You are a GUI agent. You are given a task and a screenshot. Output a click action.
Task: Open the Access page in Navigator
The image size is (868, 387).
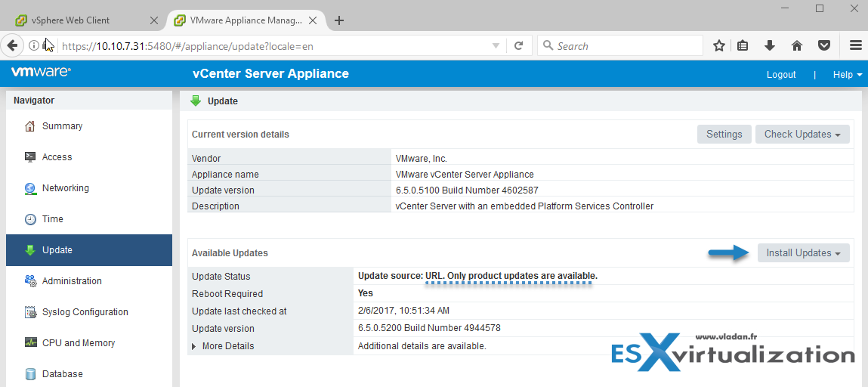click(89, 157)
